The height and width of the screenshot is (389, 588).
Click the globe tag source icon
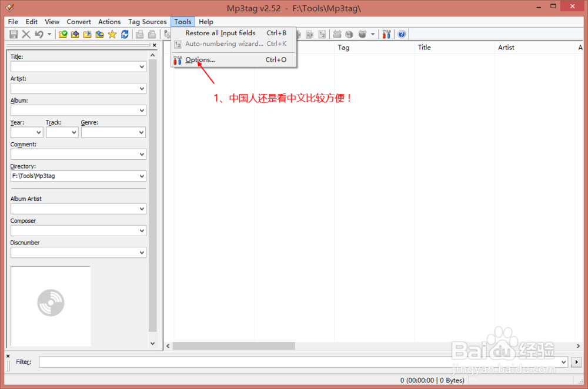coord(349,35)
